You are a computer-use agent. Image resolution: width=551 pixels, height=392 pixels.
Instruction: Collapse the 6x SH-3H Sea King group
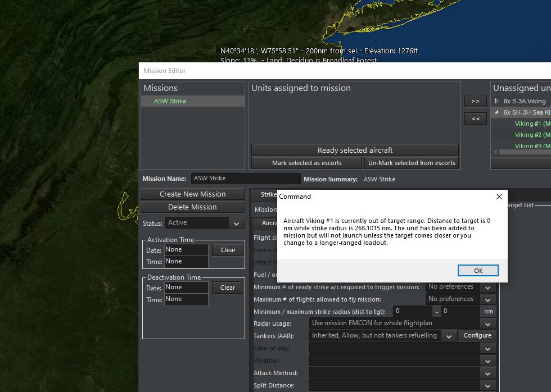(496, 112)
